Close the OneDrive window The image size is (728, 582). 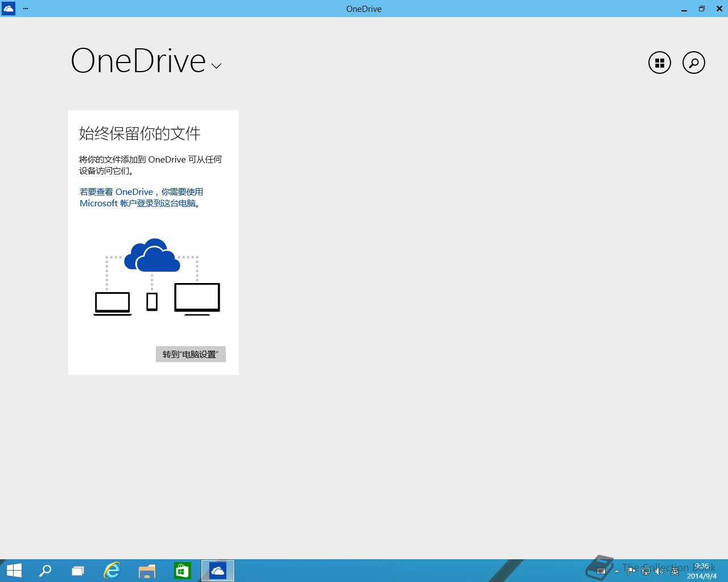[719, 9]
